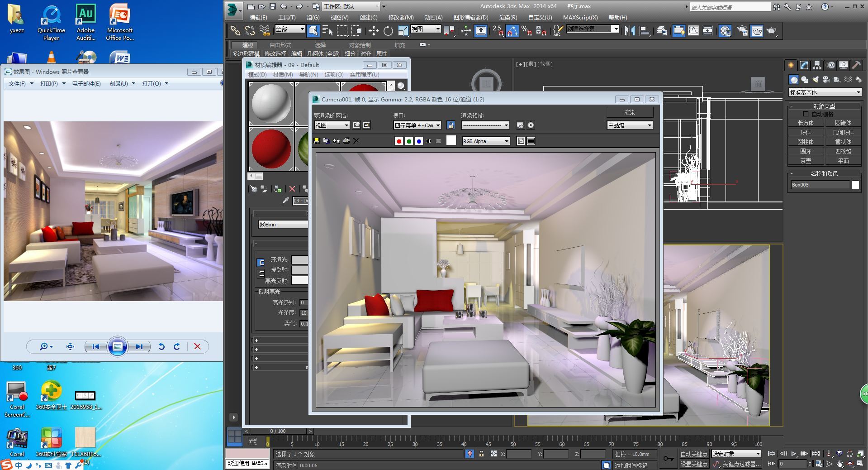
Task: Open the 标准基本体 dropdown
Action: tap(825, 92)
